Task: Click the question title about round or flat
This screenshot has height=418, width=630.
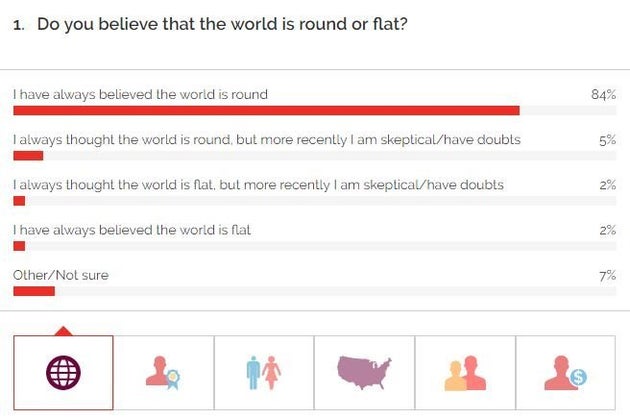Action: coord(222,23)
